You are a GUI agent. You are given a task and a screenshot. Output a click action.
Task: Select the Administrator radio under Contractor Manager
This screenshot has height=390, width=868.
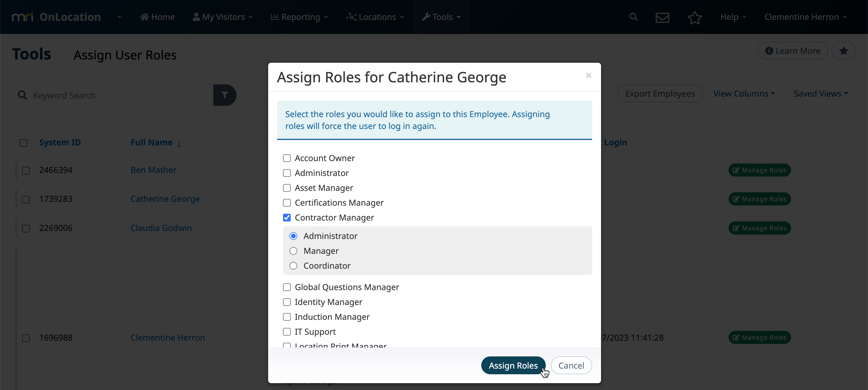(293, 236)
